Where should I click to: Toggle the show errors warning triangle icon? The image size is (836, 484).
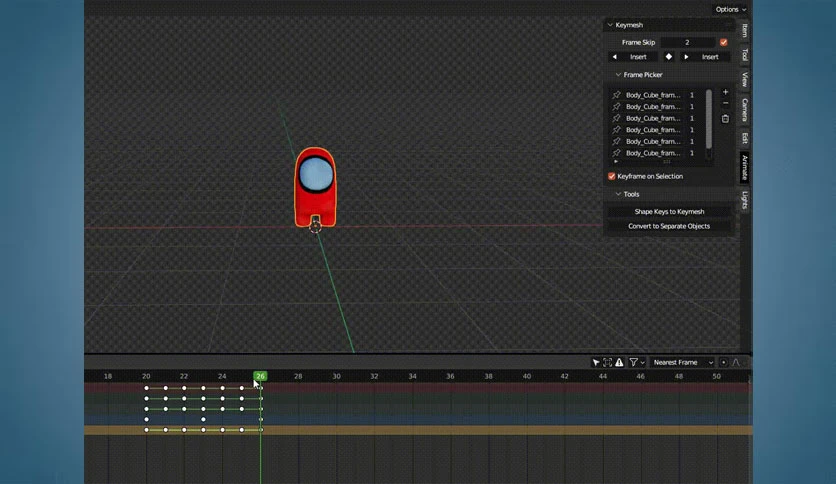619,362
